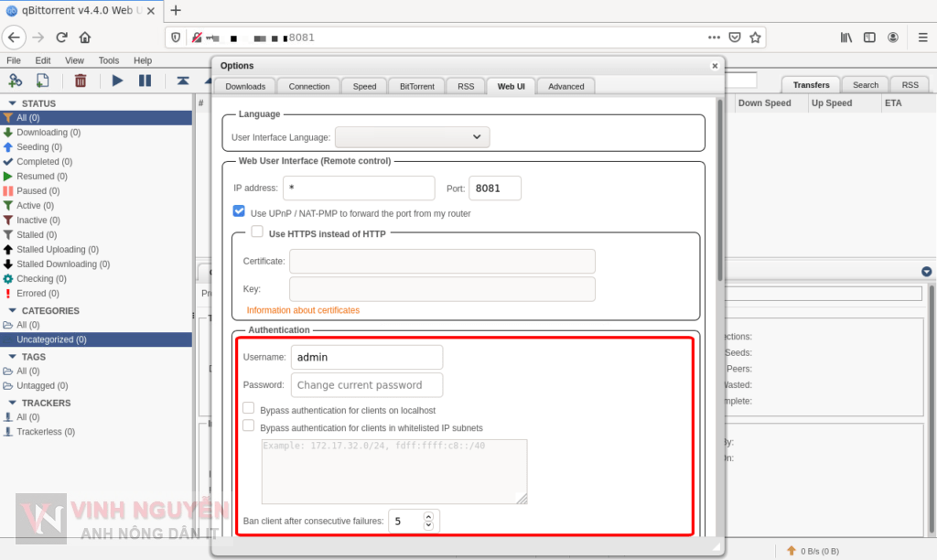The image size is (937, 560).
Task: Check Bypass authentication for localhost clients
Action: [x=248, y=407]
